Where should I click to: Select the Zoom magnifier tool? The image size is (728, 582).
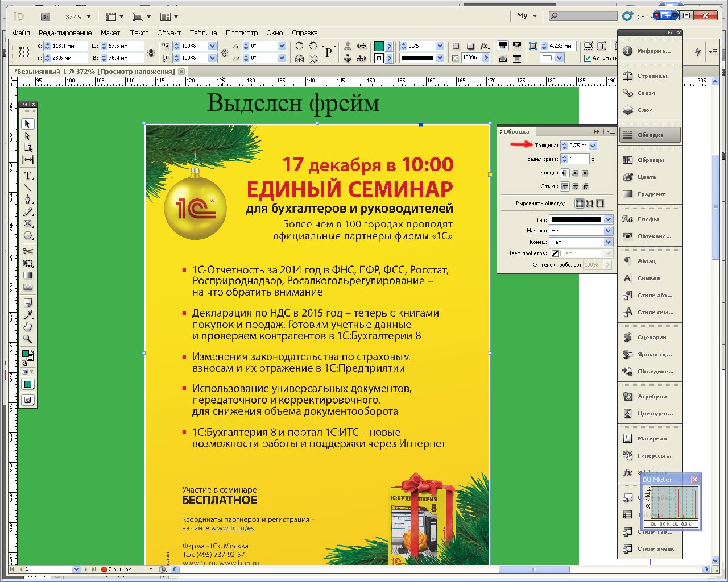27,339
